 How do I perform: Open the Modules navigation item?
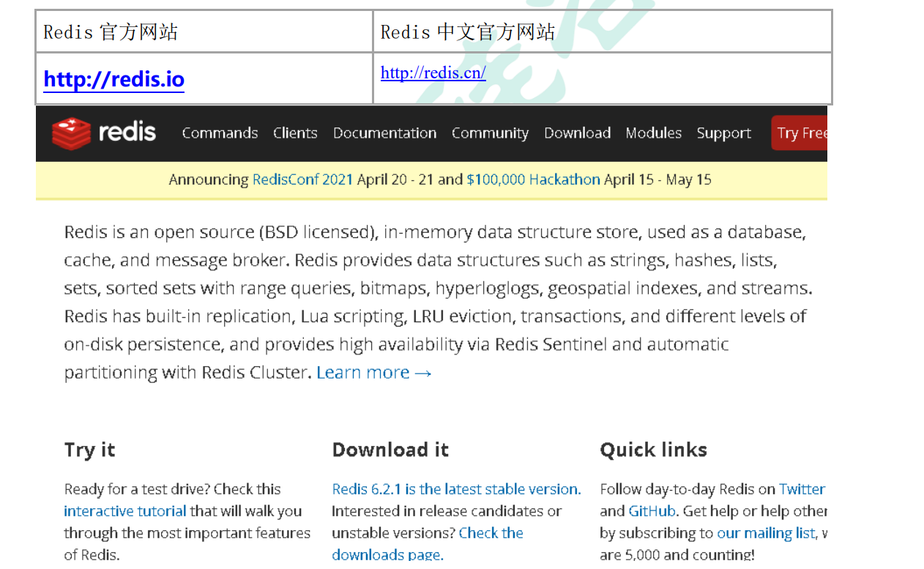pyautogui.click(x=653, y=133)
